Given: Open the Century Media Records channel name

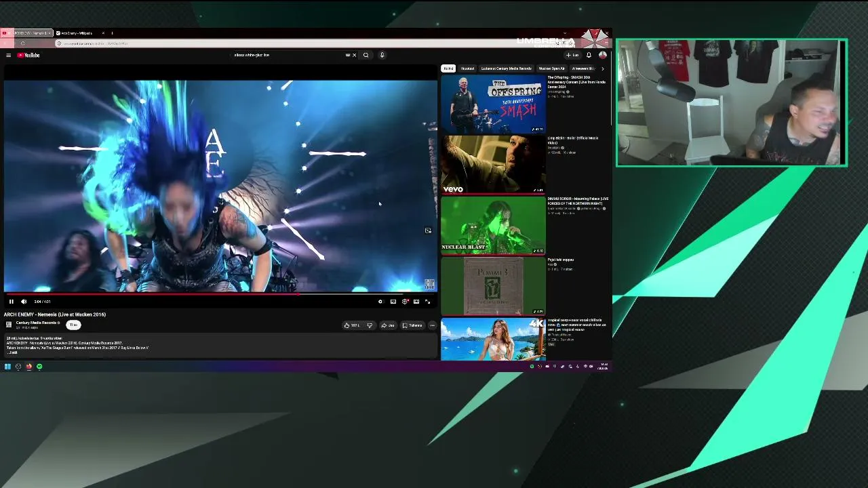Looking at the screenshot, I should pos(36,323).
